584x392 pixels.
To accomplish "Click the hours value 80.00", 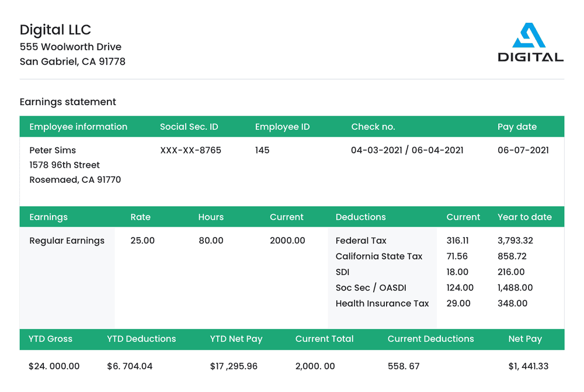I will pyautogui.click(x=211, y=241).
